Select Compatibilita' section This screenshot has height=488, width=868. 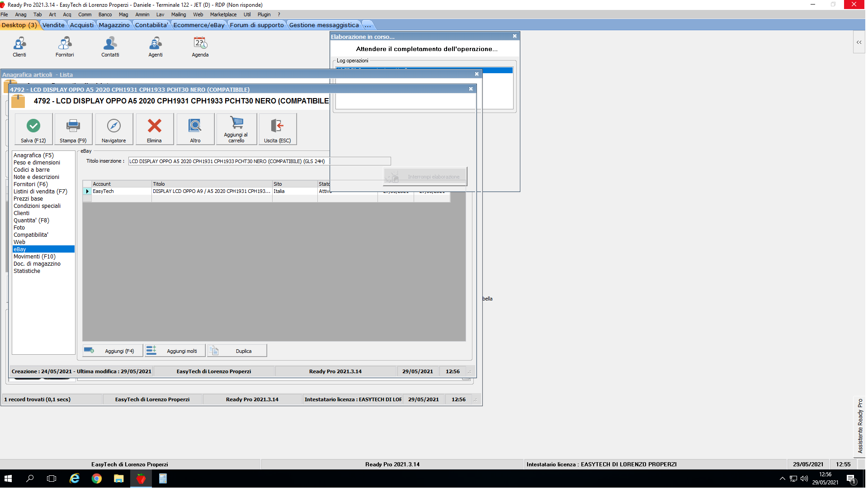point(43,235)
